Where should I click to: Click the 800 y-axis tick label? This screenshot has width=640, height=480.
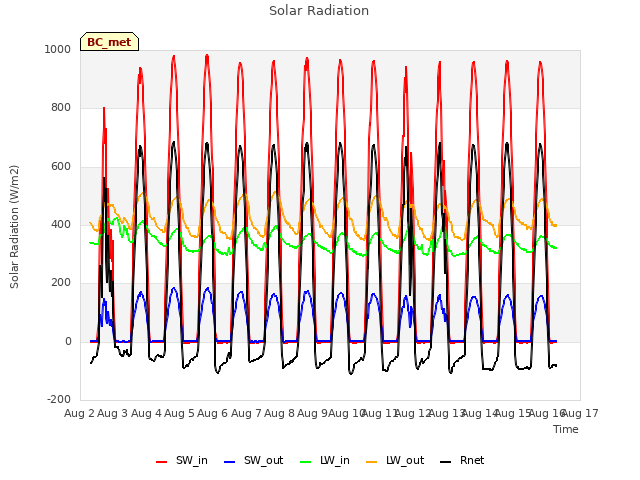[x=61, y=108]
